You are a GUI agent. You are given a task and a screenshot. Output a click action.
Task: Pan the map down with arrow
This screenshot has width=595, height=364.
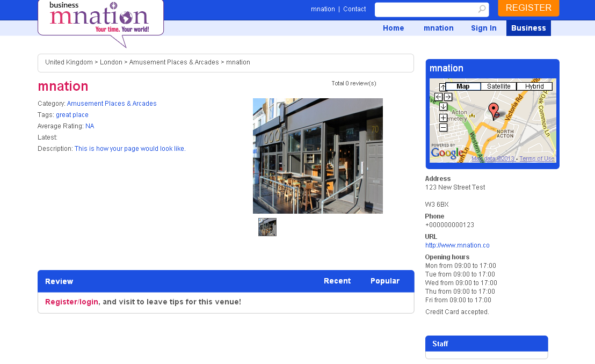[443, 107]
